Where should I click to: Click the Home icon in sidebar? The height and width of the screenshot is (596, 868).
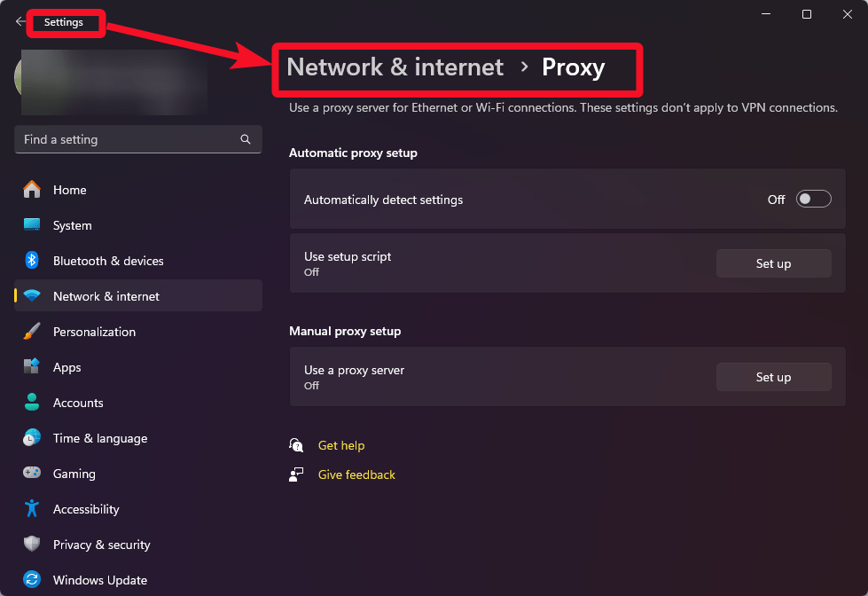click(32, 190)
